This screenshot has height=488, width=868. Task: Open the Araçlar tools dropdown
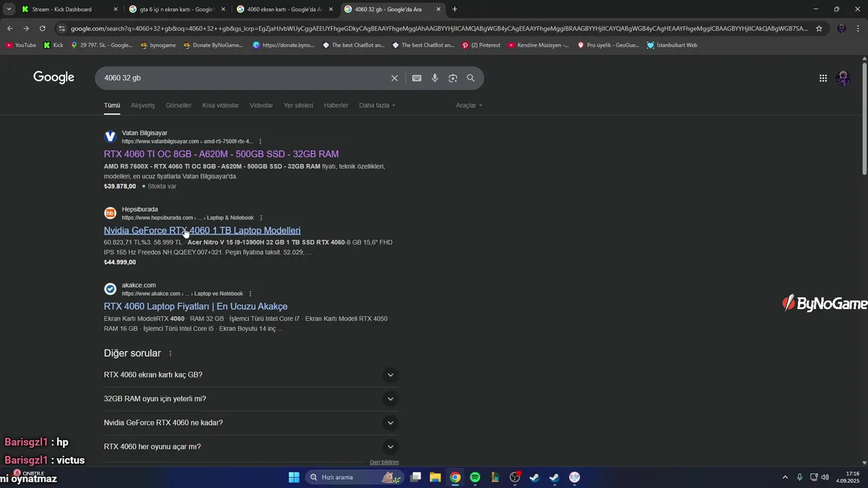469,106
